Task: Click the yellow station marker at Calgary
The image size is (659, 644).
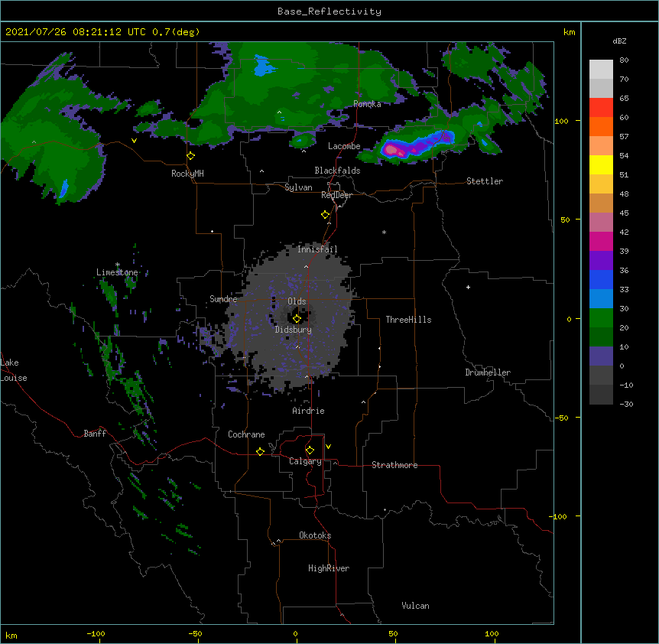Action: [x=310, y=450]
